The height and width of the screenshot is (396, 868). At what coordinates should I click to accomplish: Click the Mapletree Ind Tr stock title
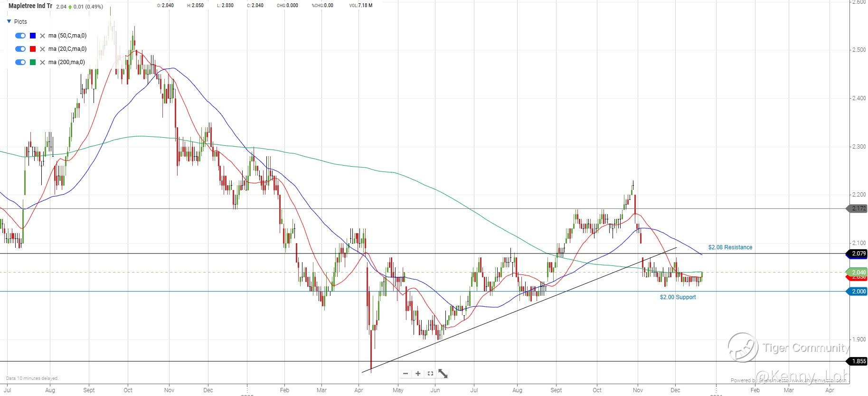(30, 6)
